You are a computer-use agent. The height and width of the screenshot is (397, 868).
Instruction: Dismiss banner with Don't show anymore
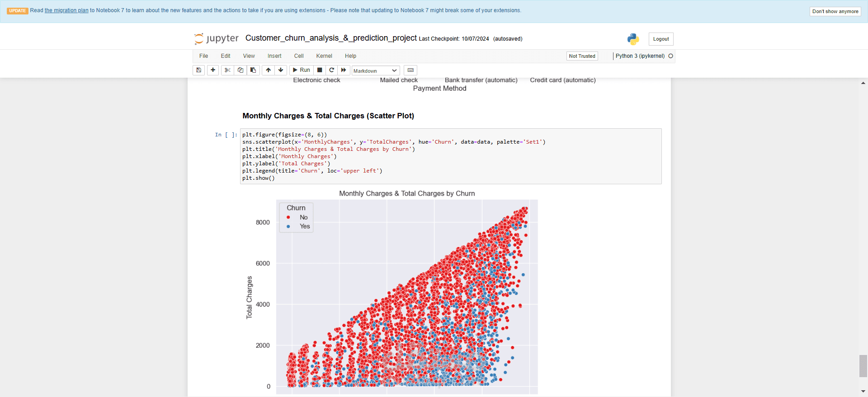tap(835, 11)
